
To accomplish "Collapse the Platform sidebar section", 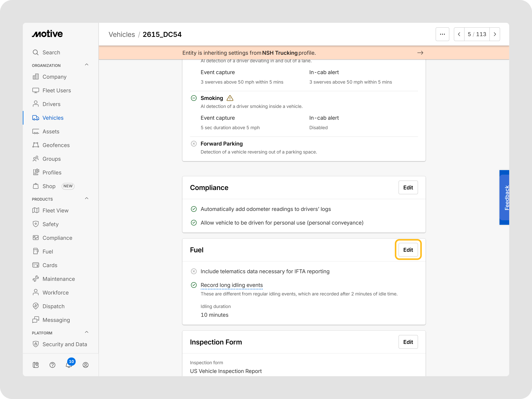I will (87, 332).
